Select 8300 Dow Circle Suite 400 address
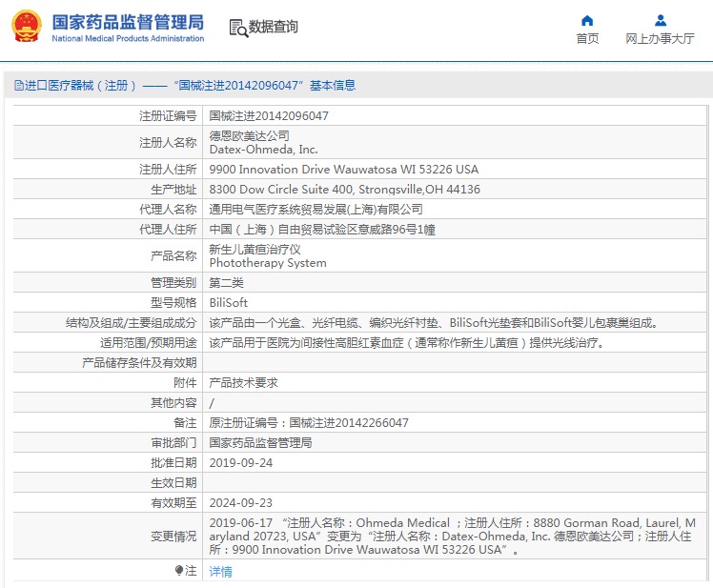Viewport: 713px width, 588px height. coord(345,190)
